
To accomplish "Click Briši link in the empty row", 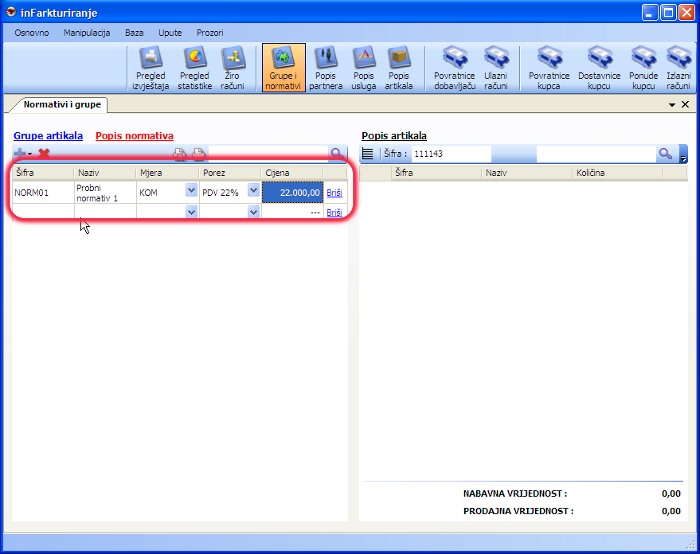I will 334,212.
